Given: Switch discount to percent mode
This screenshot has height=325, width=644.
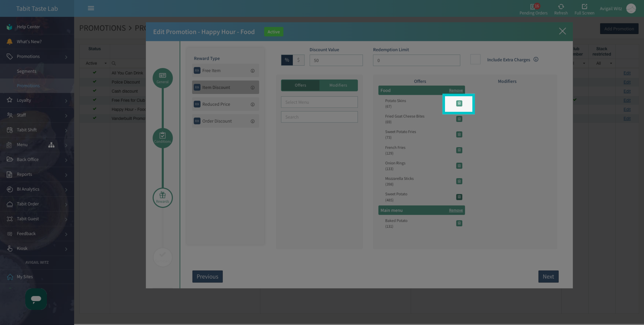Looking at the screenshot, I should (287, 60).
